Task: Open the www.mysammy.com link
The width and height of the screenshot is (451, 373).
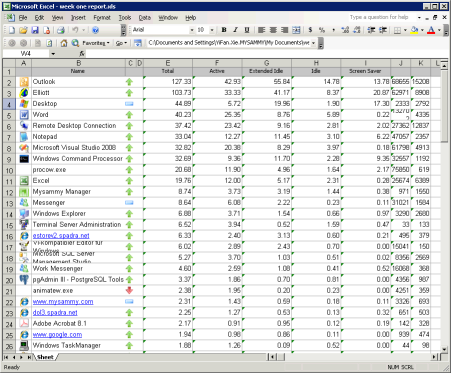Action: [63, 302]
